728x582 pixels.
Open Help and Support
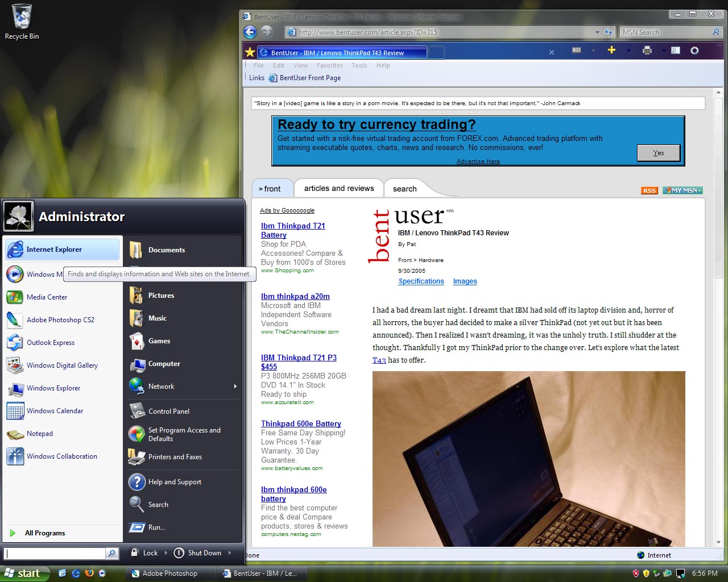[x=183, y=481]
